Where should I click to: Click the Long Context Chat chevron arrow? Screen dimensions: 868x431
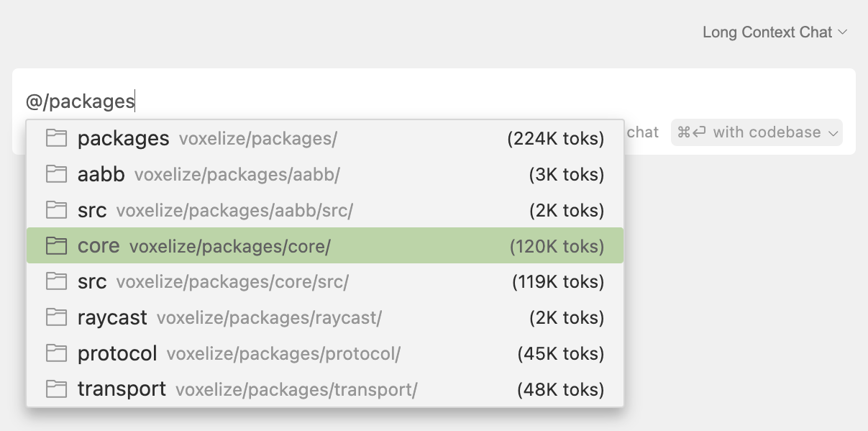click(843, 32)
